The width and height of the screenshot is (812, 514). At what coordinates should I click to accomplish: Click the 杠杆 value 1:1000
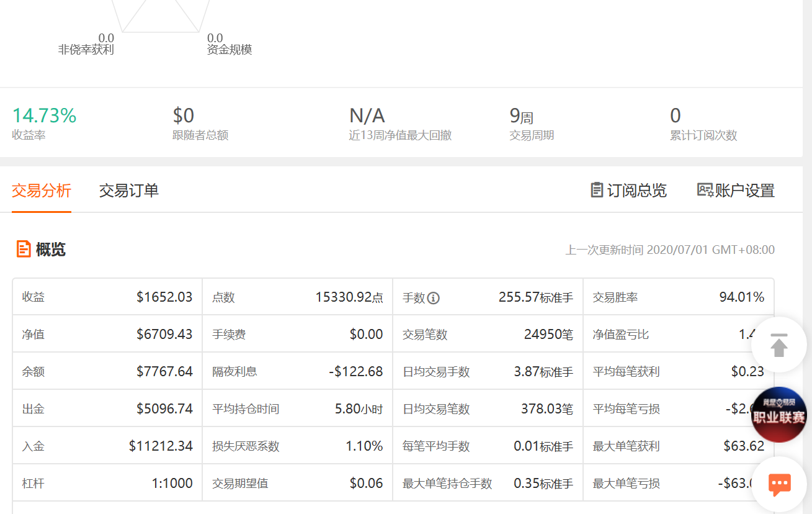172,484
